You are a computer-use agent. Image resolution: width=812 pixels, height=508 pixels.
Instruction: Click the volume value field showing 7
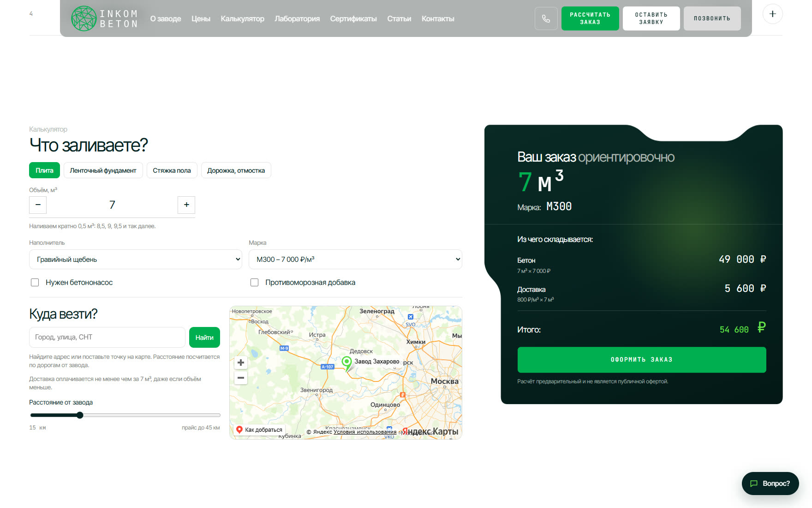[x=112, y=205]
